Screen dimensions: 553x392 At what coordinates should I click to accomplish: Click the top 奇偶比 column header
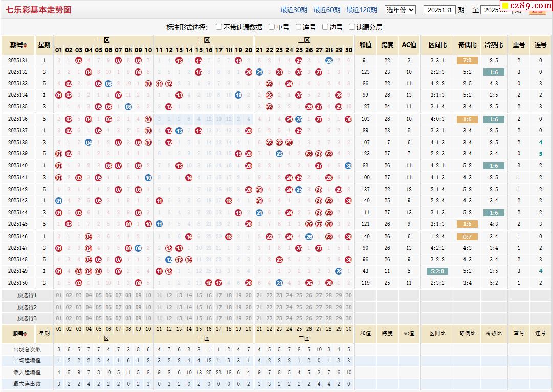point(467,45)
